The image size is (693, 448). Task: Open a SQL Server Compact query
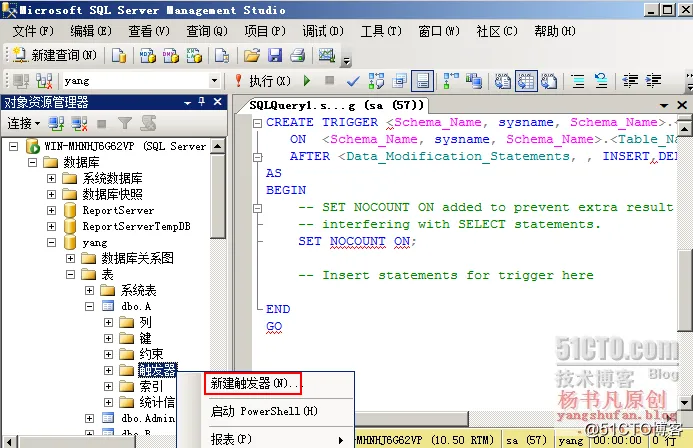(x=222, y=56)
